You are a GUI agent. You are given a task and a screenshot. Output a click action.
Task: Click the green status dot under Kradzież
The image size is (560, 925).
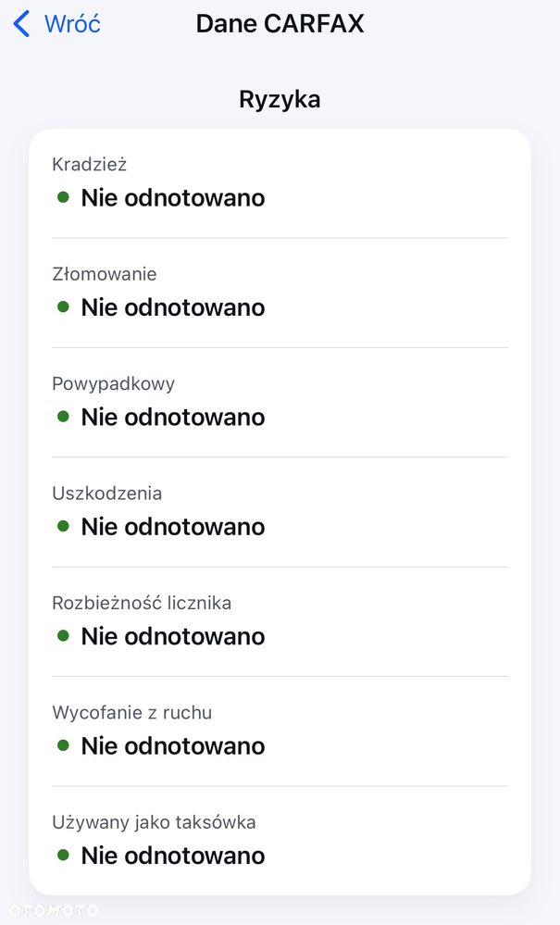pyautogui.click(x=63, y=197)
